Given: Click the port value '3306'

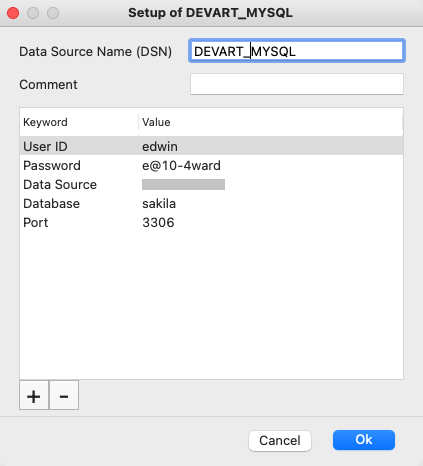Looking at the screenshot, I should [x=158, y=222].
